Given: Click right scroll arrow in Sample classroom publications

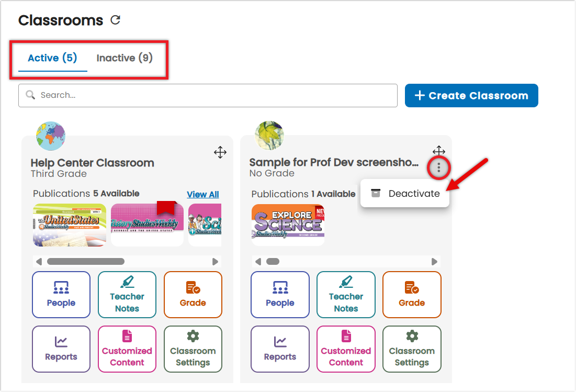Looking at the screenshot, I should 434,262.
